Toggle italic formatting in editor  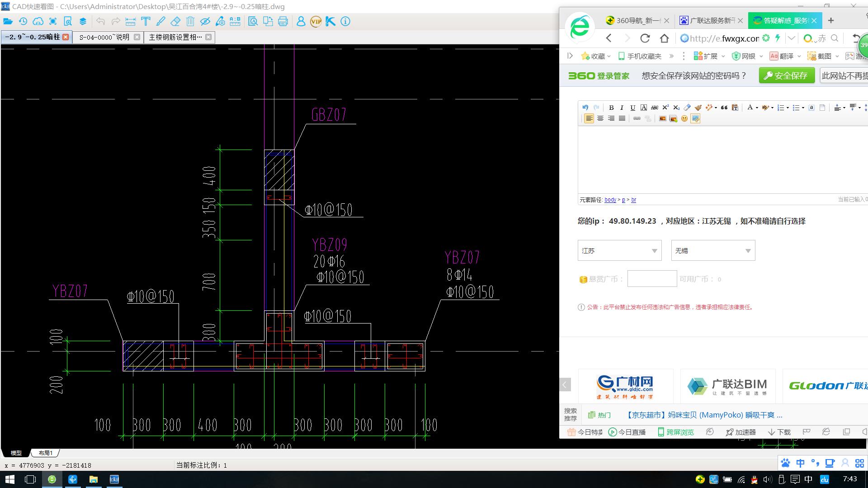coord(622,108)
